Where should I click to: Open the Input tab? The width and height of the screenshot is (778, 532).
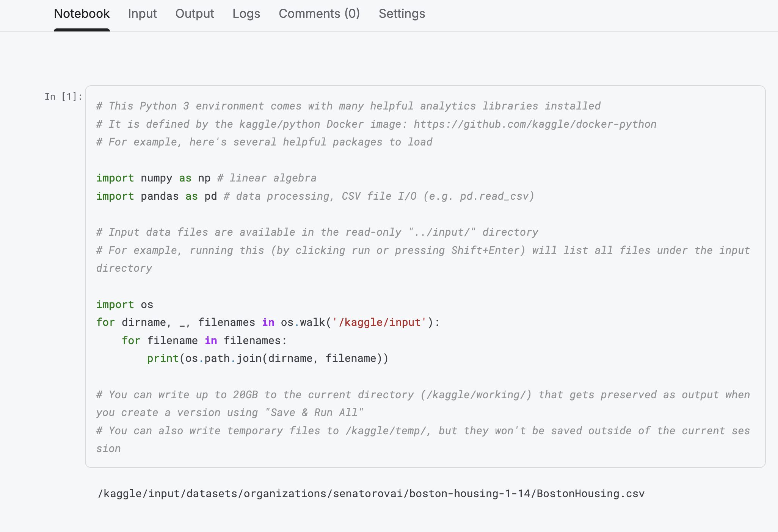[x=142, y=14]
